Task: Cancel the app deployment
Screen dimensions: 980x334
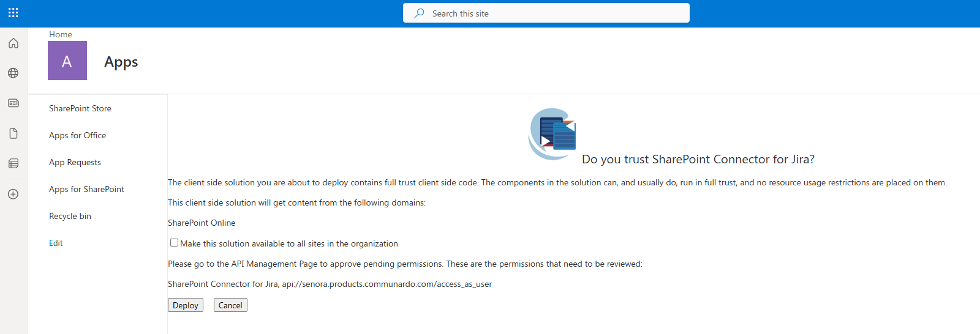Action: tap(230, 305)
